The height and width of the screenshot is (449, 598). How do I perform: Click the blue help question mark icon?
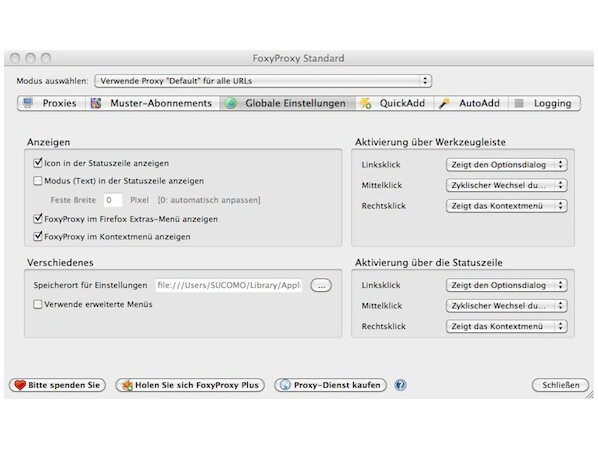[400, 385]
